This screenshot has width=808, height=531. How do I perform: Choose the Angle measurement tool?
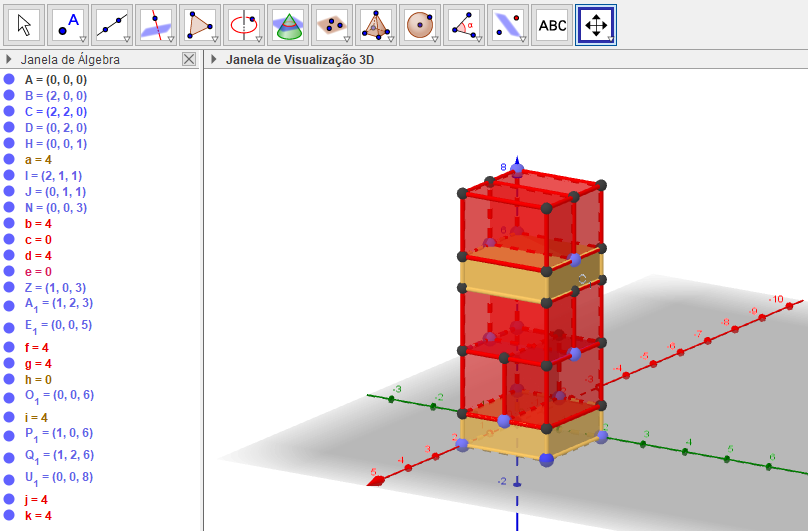click(x=463, y=25)
